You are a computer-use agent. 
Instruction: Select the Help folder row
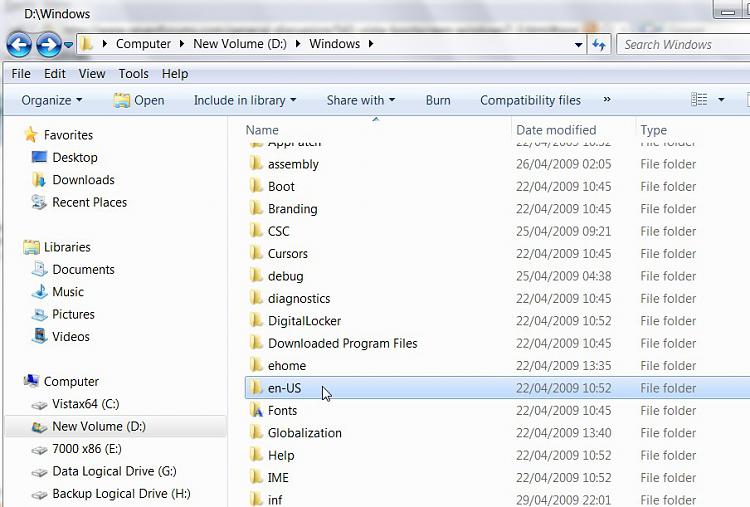point(497,455)
